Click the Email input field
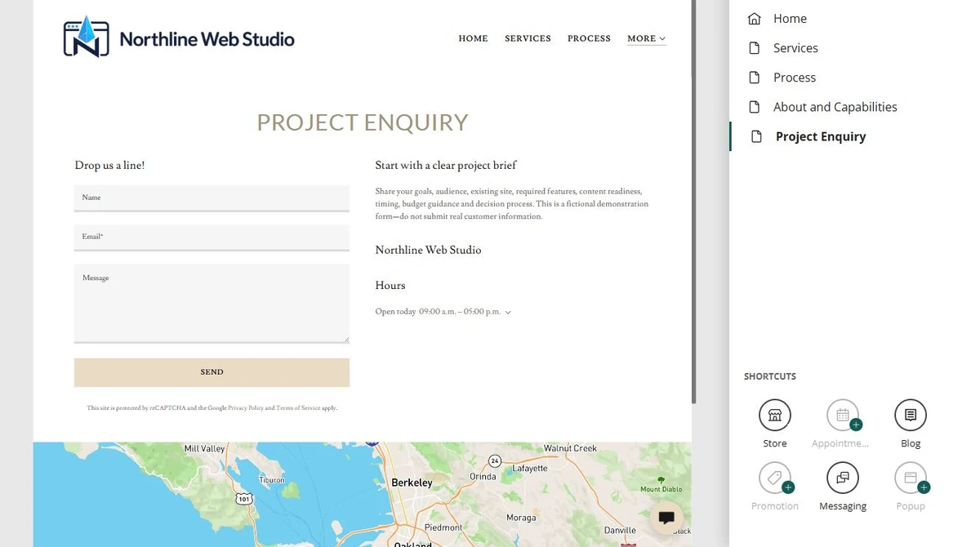 (x=212, y=238)
